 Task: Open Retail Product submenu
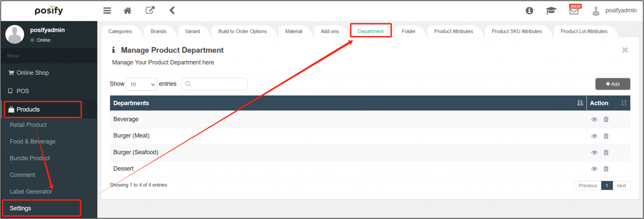(28, 125)
